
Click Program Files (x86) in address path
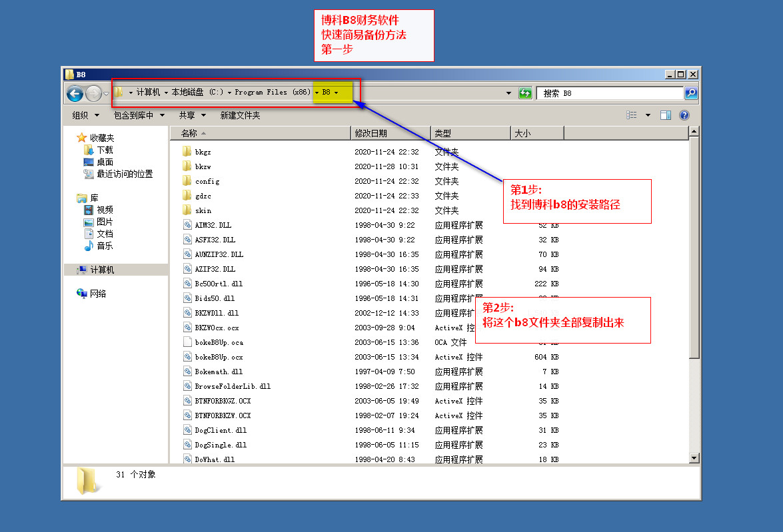[x=273, y=93]
